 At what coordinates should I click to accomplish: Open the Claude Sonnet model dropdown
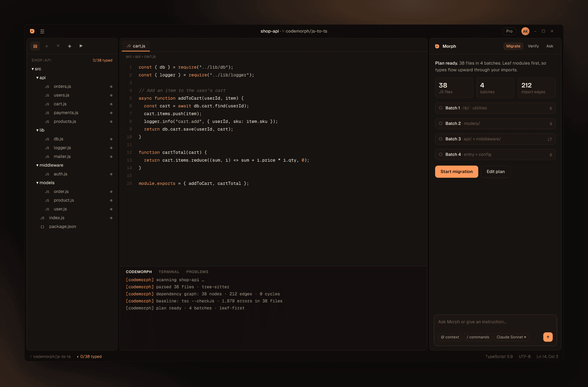tap(511, 337)
